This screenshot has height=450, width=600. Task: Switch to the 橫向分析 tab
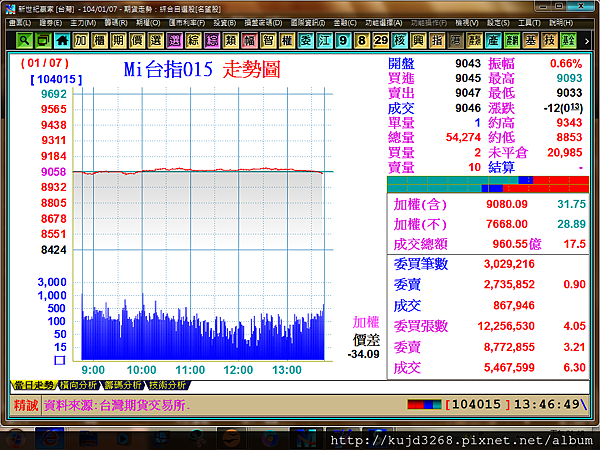[x=78, y=385]
